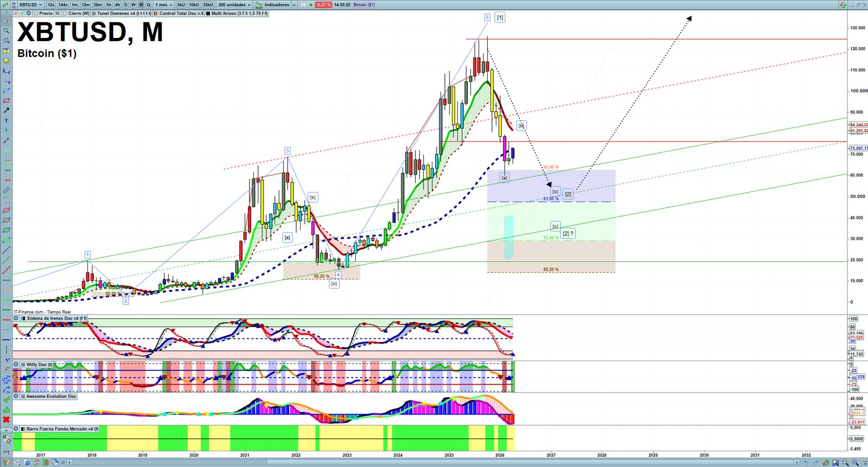The width and height of the screenshot is (868, 467).
Task: Toggle the Barra Fuerza Fondo Mercado v4 indicator
Action: 23,429
